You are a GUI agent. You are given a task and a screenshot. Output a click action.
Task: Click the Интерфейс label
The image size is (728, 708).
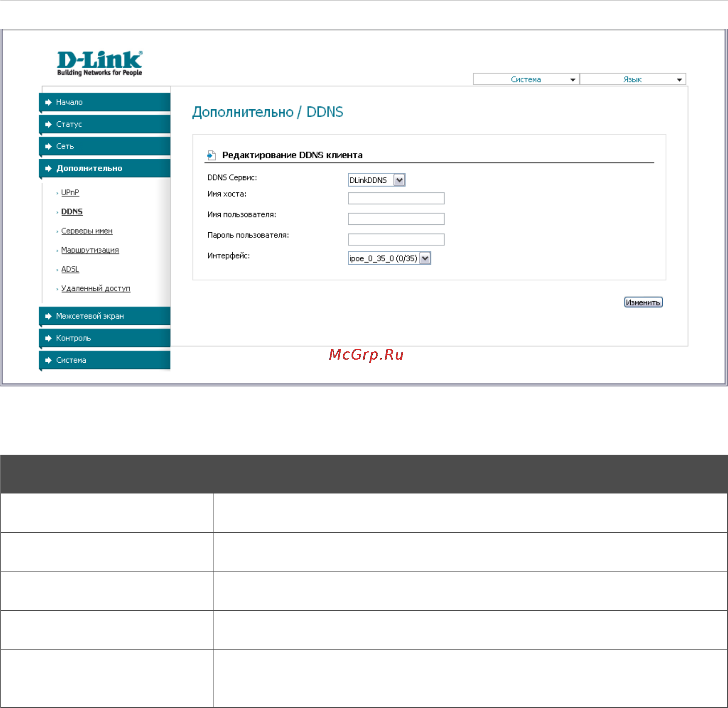(229, 256)
